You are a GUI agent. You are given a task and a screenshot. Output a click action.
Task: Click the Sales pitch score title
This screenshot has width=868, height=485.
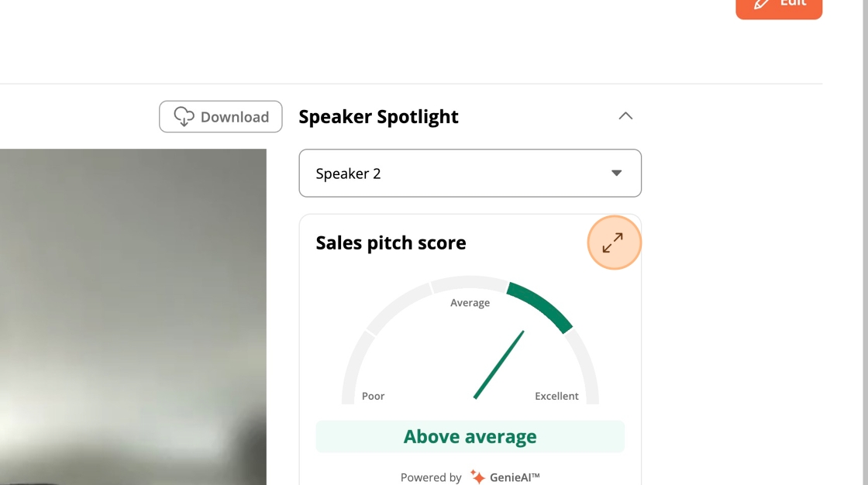[391, 243]
